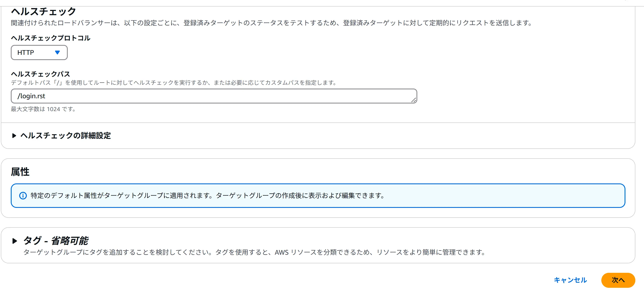This screenshot has width=644, height=300.
Task: Click the デフォルトパス description under ヘルスチェックパス
Action: click(x=174, y=83)
